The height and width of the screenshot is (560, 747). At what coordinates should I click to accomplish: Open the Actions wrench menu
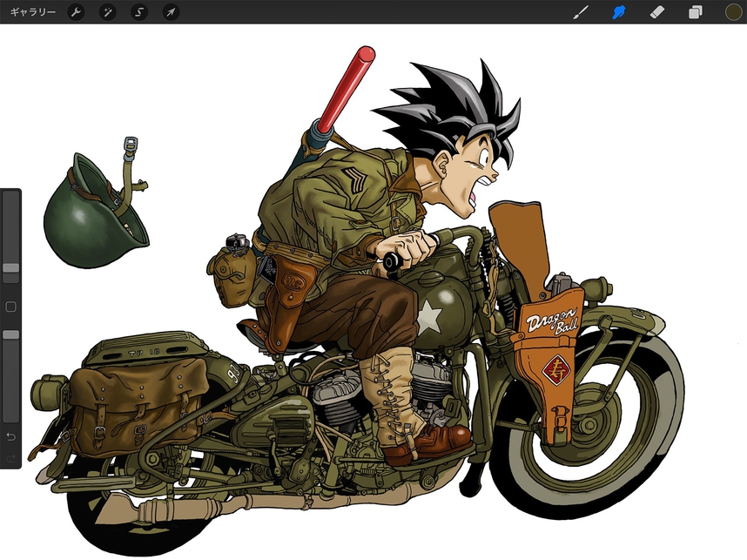77,12
